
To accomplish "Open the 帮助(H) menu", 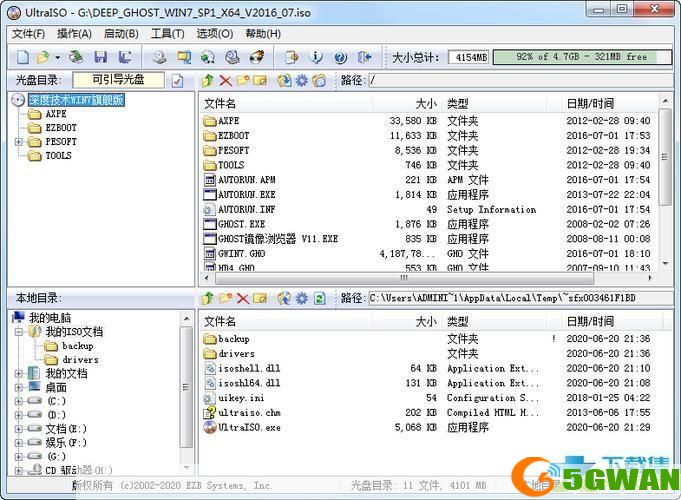I will coord(263,33).
